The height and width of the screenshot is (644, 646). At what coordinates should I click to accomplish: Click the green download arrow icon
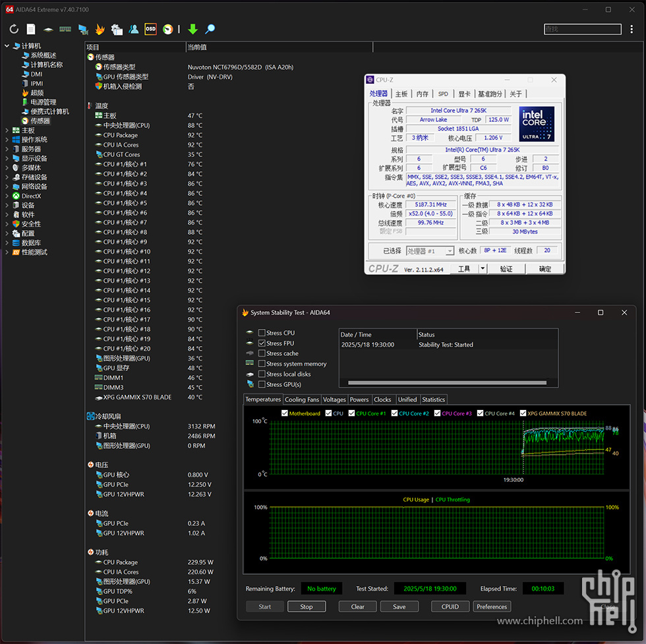click(192, 29)
